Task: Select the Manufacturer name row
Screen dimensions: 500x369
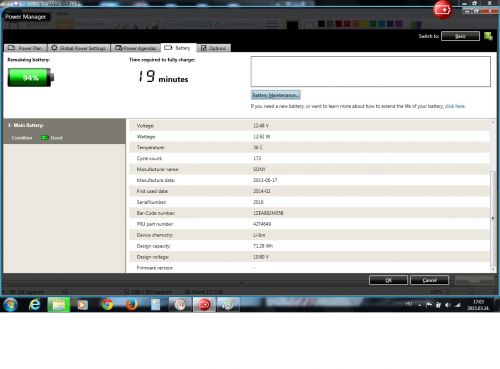Action: [x=310, y=169]
